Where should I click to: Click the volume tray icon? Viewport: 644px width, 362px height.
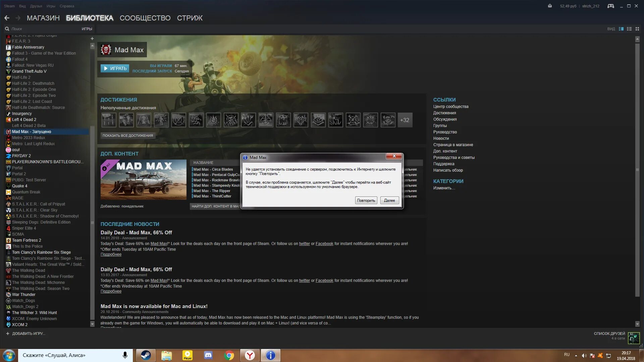coord(584,356)
